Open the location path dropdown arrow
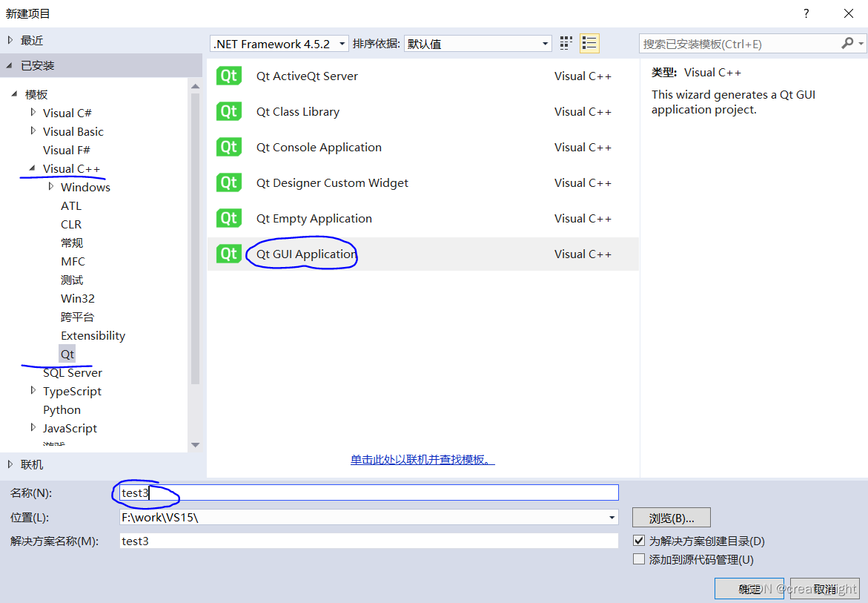The image size is (868, 603). click(612, 517)
